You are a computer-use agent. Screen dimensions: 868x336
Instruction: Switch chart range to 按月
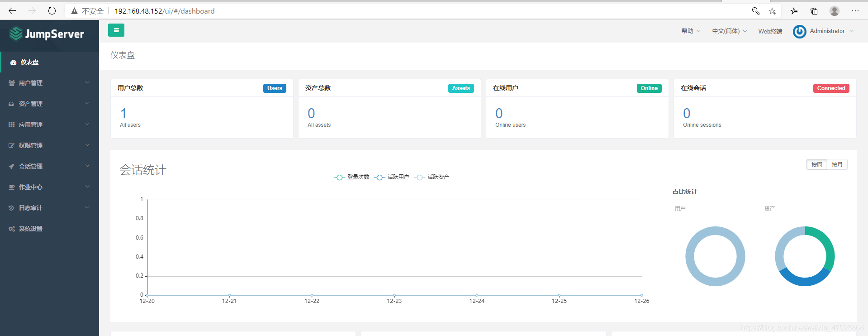coord(837,164)
